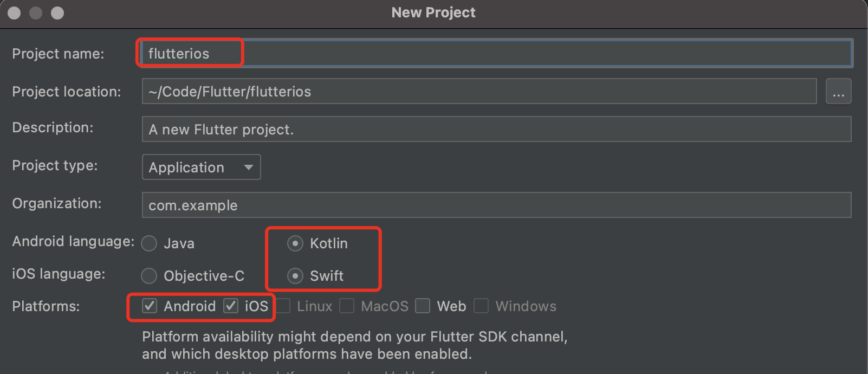Close the New Project window
Image resolution: width=868 pixels, height=374 pixels.
14,13
